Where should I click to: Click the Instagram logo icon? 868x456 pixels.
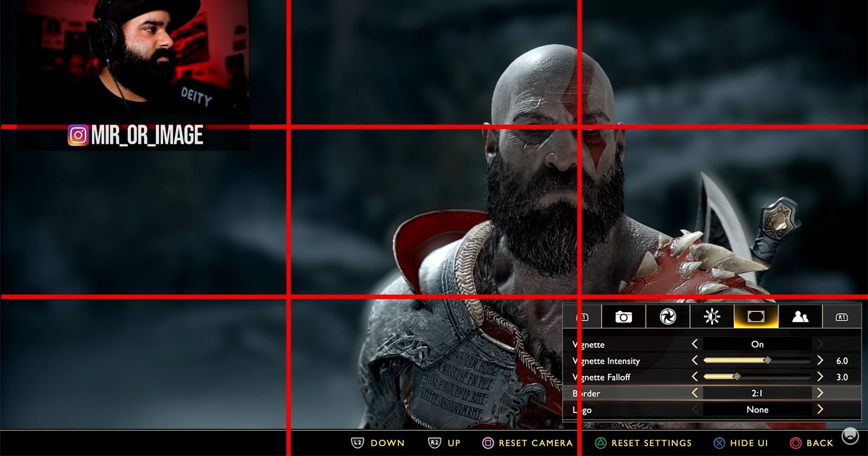click(78, 135)
